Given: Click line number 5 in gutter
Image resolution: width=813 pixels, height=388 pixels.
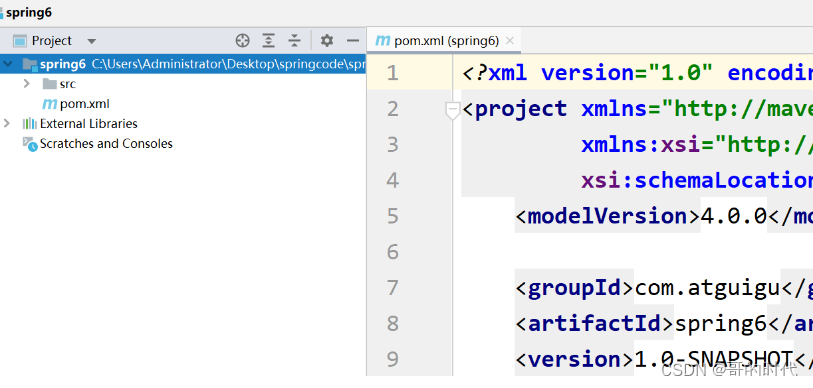Looking at the screenshot, I should 393,216.
